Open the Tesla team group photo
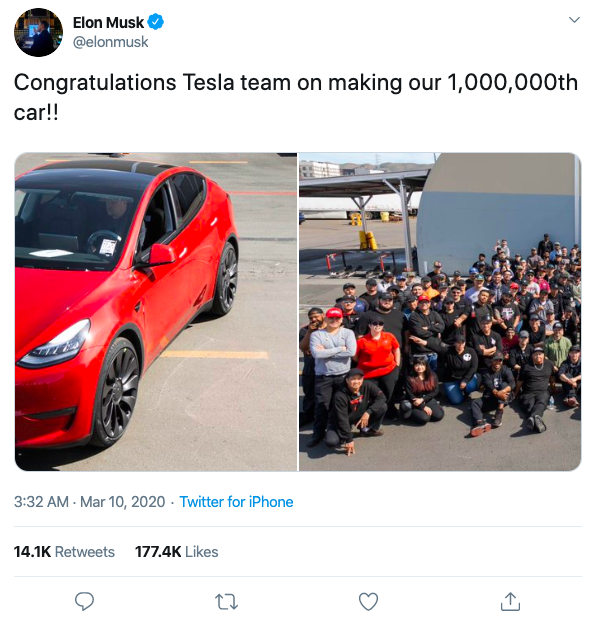 440,312
